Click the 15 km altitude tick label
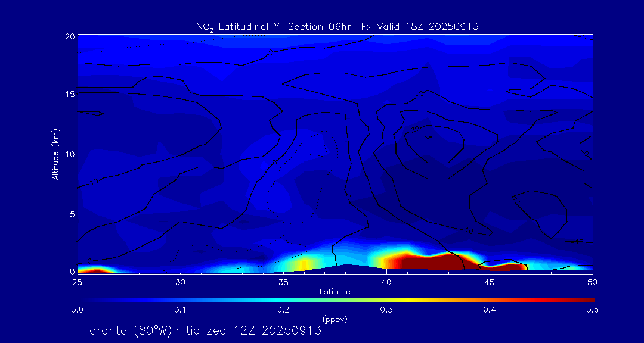 point(69,95)
